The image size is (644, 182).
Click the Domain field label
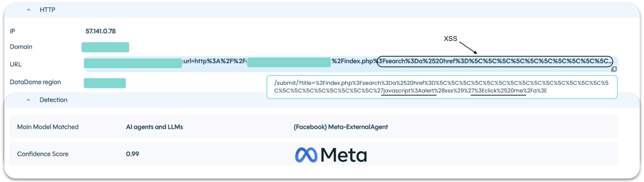(x=21, y=47)
